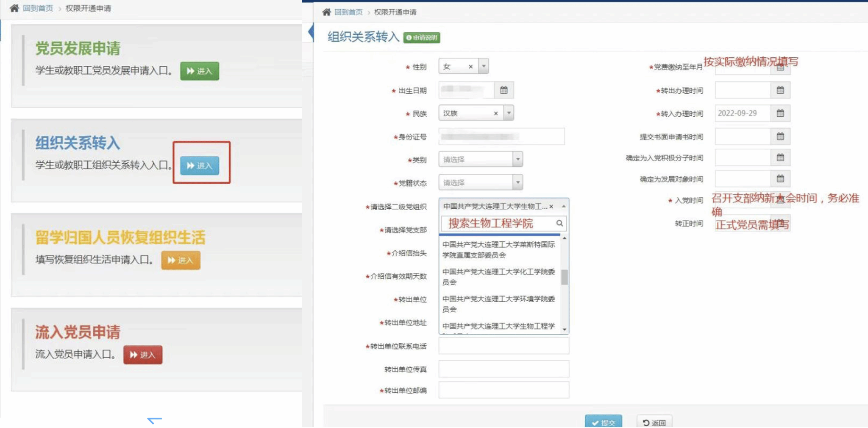Expand the 类别 dropdown
The image size is (868, 428).
pyautogui.click(x=517, y=159)
